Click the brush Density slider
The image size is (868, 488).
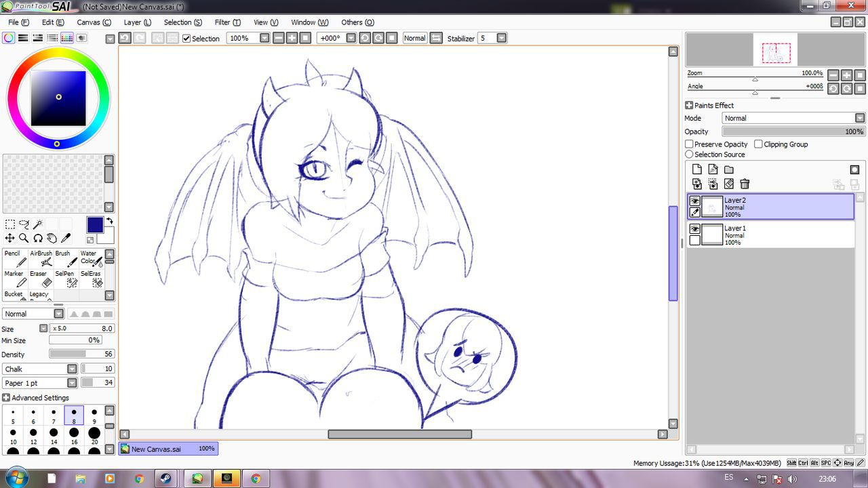click(81, 354)
